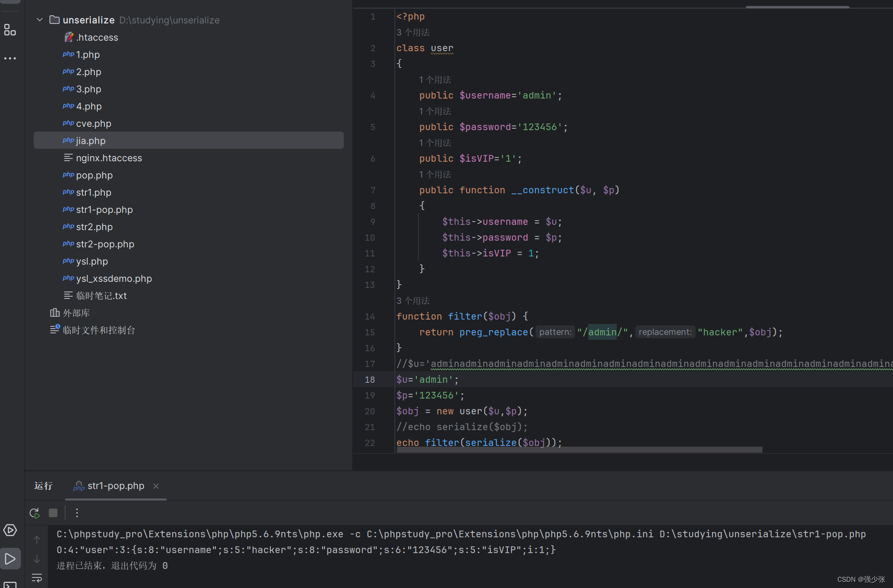Select jia.php in the project tree

[x=189, y=141]
